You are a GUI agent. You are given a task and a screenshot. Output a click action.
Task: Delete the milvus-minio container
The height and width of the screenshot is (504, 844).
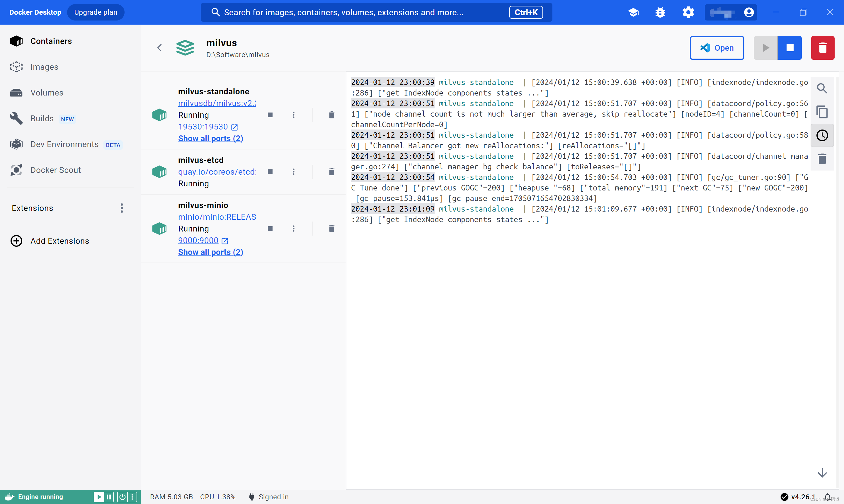coord(331,229)
